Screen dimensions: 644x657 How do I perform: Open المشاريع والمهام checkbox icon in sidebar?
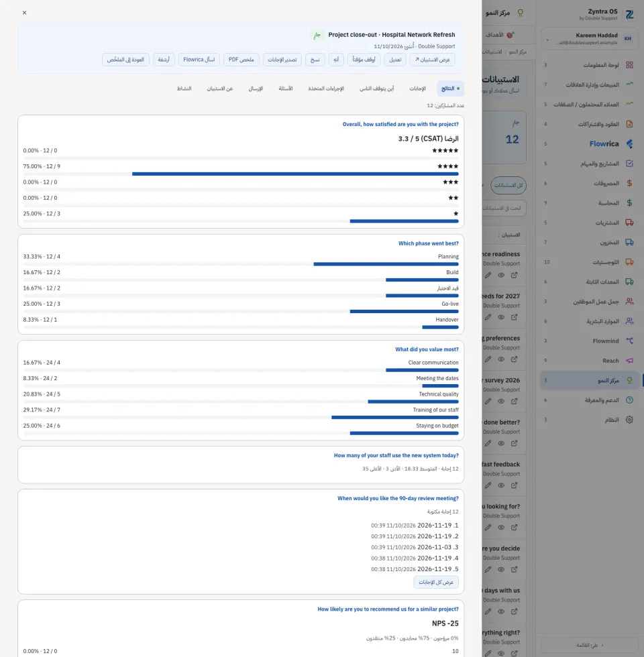tap(629, 164)
